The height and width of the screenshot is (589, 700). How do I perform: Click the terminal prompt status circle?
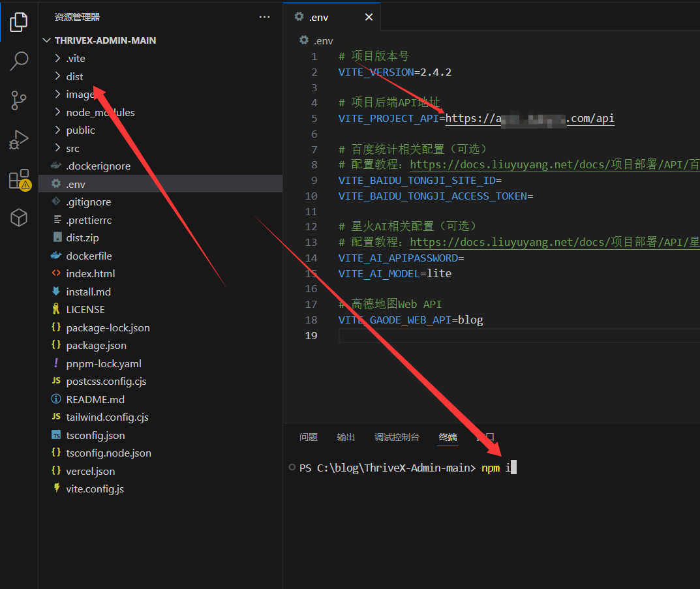click(292, 467)
